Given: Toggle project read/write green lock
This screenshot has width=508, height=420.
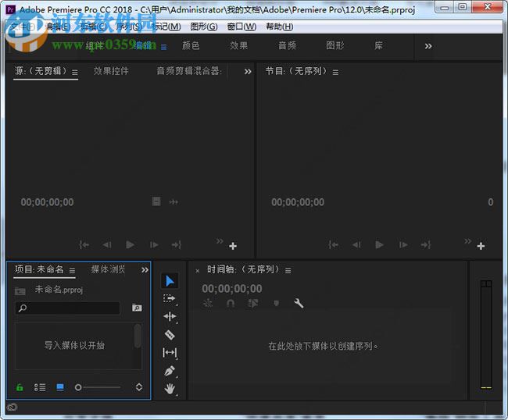Looking at the screenshot, I should (x=20, y=387).
